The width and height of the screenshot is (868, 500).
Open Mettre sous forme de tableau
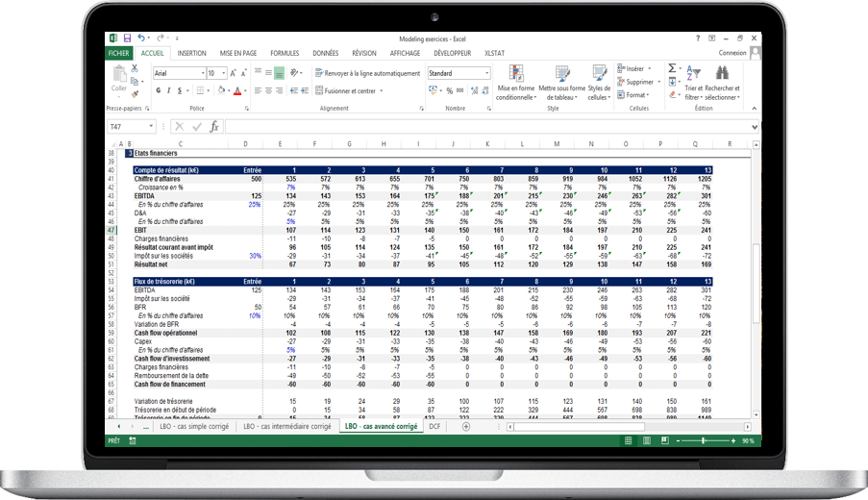tap(562, 83)
